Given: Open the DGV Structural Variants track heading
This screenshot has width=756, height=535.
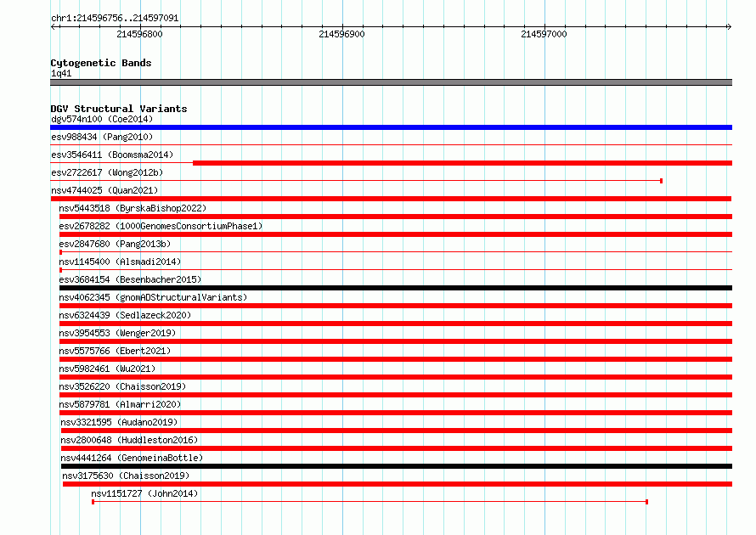Looking at the screenshot, I should 119,109.
